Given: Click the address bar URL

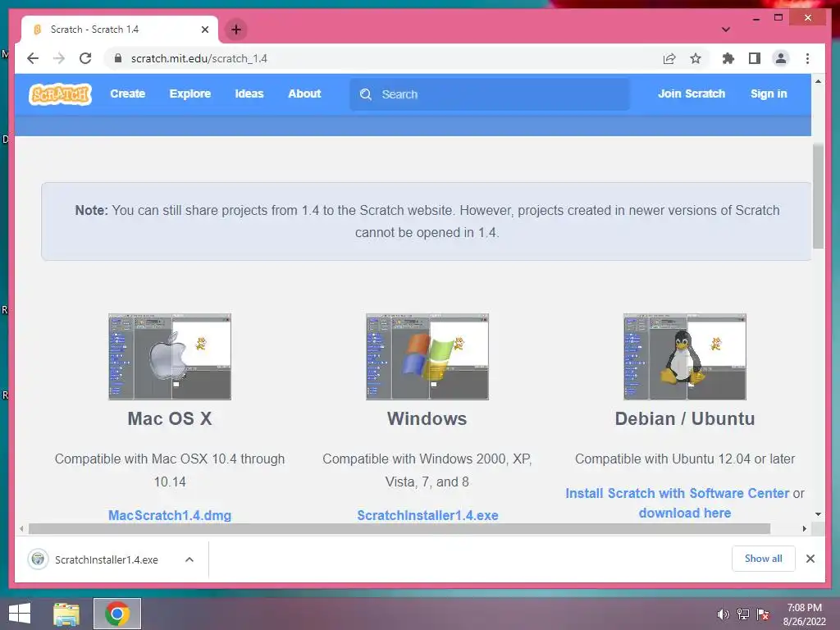Looking at the screenshot, I should click(199, 58).
